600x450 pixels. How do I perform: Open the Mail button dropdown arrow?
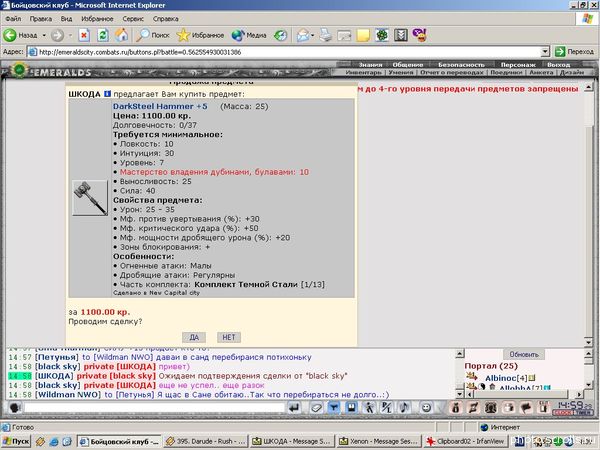pyautogui.click(x=313, y=35)
